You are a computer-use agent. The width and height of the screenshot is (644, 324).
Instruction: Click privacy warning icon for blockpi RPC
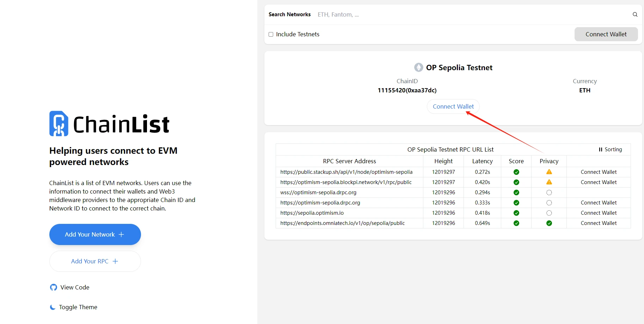pyautogui.click(x=549, y=182)
